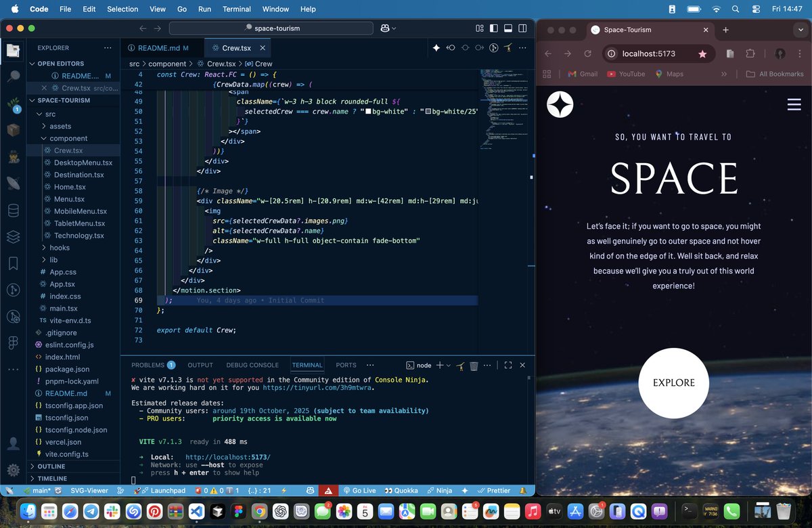Bookmark the page with star icon

coord(702,53)
